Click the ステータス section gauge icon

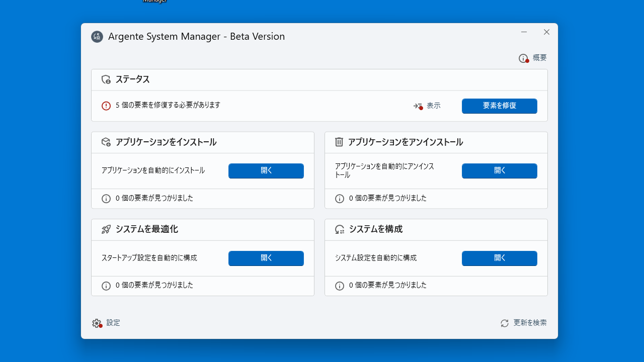(106, 79)
